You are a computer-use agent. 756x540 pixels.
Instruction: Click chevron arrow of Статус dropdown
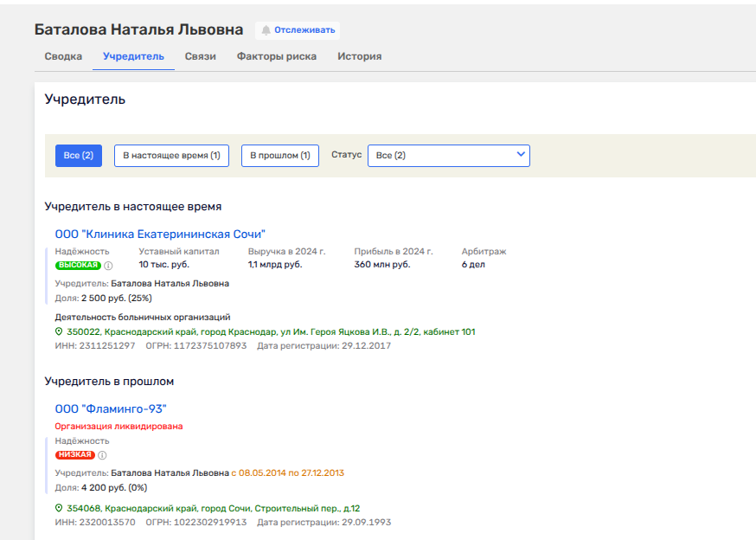click(521, 155)
